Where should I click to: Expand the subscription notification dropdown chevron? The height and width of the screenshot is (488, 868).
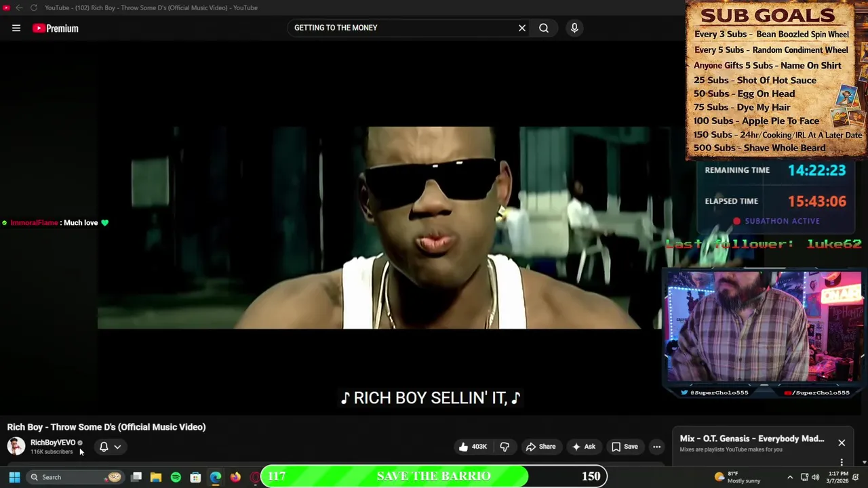(117, 447)
